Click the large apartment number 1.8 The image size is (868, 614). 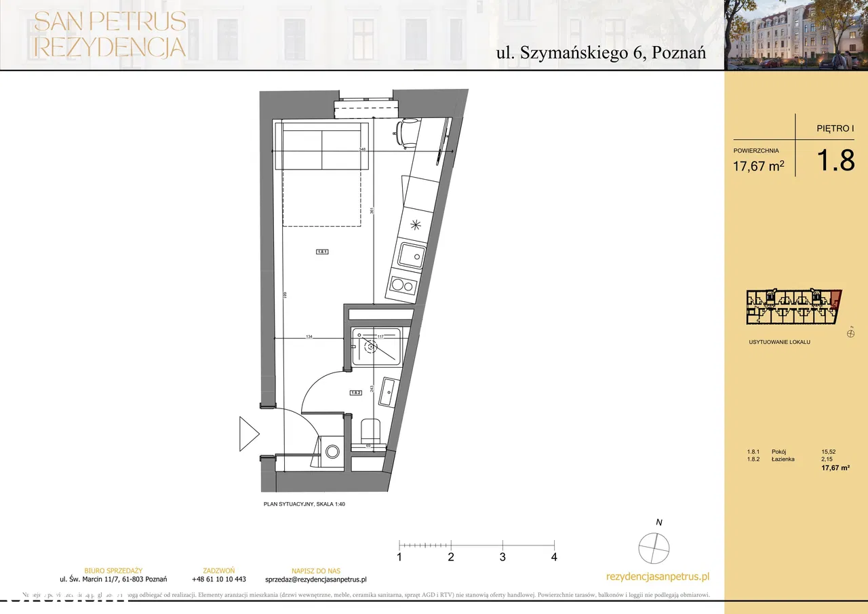(x=834, y=161)
